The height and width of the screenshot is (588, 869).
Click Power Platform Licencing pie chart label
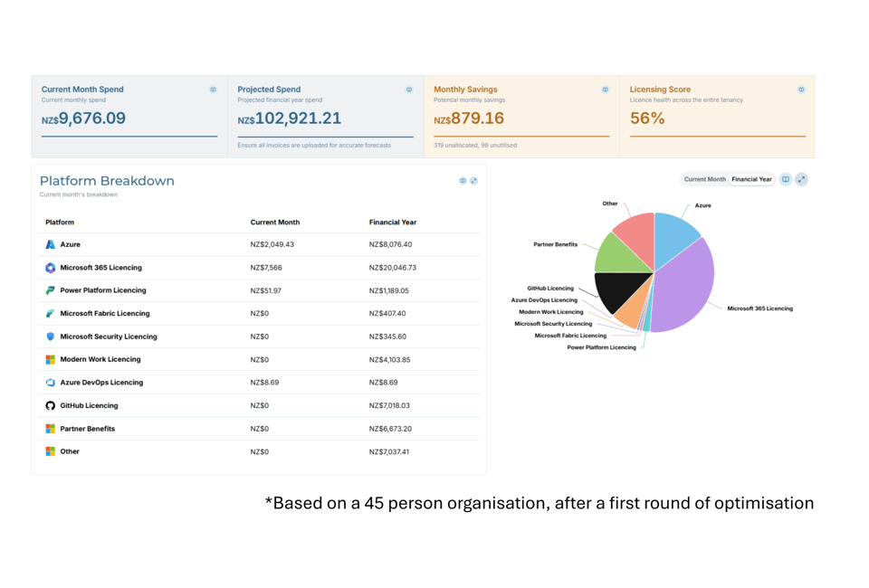point(601,347)
